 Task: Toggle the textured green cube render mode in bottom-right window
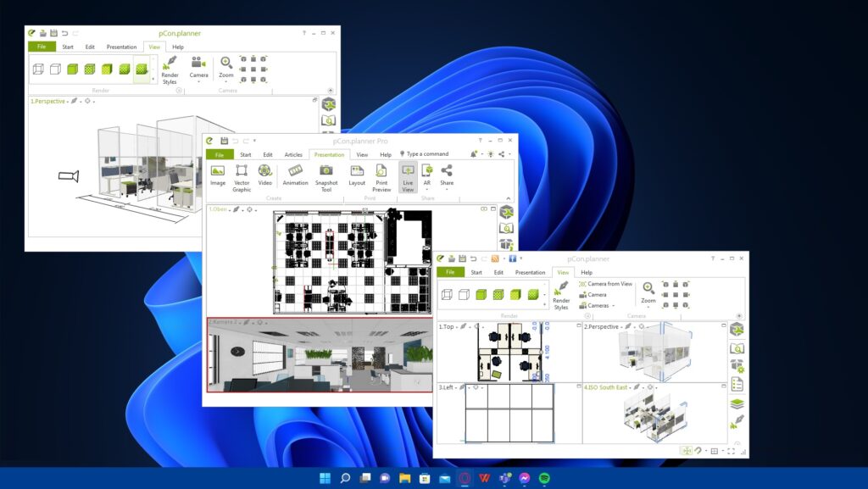(x=498, y=295)
